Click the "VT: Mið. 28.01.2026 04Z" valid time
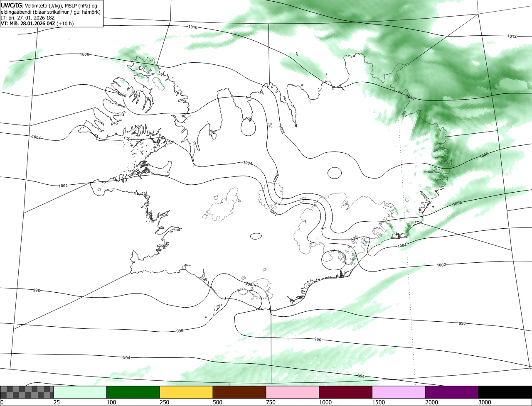 pos(28,23)
